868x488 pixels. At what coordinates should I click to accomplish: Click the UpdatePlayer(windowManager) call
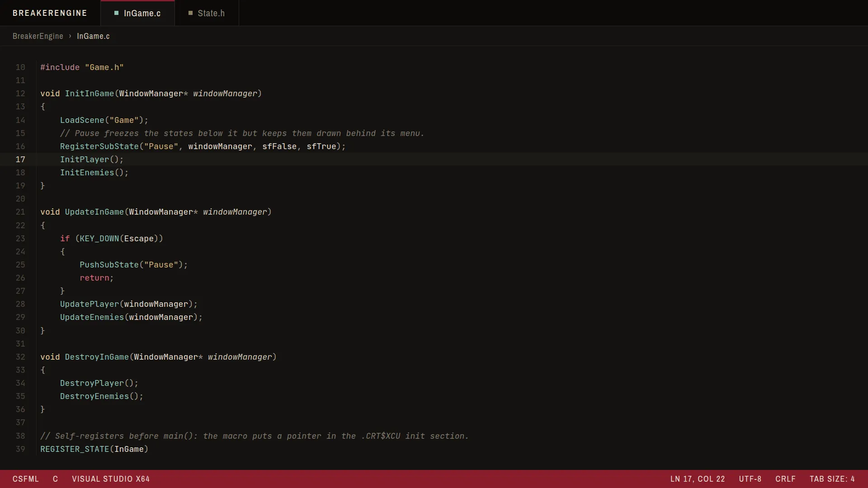(128, 304)
